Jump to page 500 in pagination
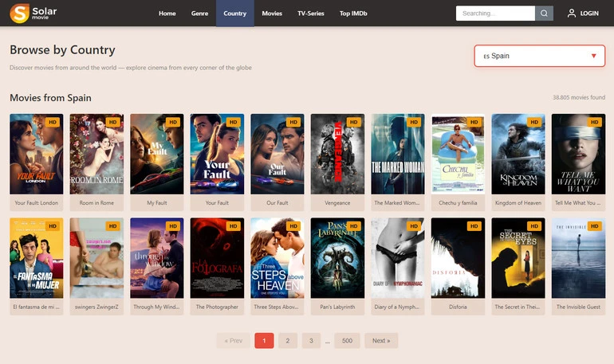 point(348,341)
